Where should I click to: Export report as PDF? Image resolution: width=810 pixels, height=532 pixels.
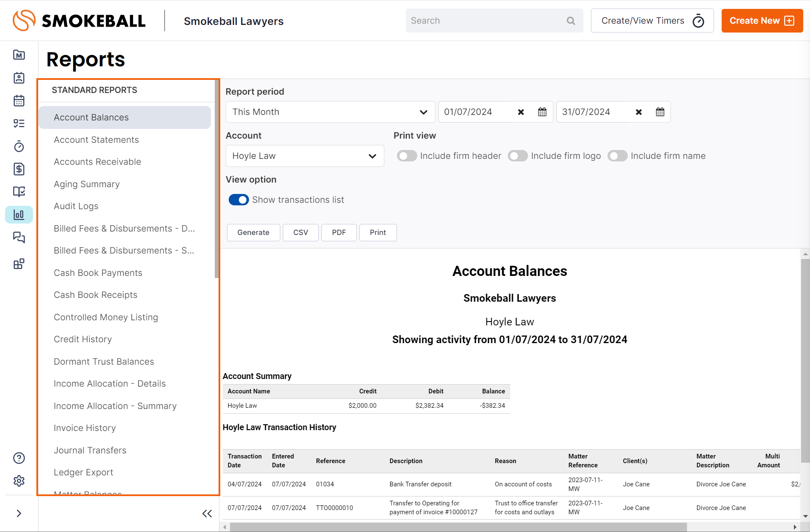(x=339, y=232)
